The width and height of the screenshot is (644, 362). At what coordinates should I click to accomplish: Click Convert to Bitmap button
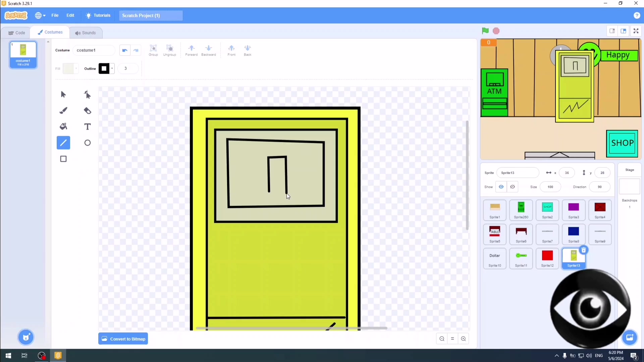pos(123,339)
